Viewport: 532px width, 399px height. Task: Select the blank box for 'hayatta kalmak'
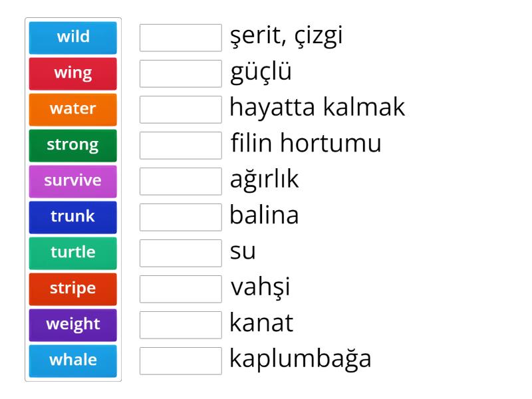(181, 110)
